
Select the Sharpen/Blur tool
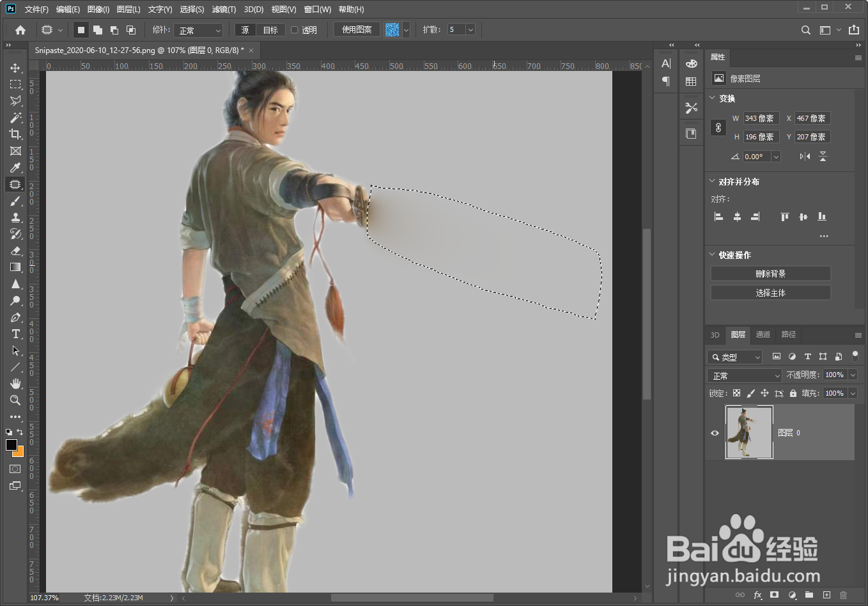click(15, 284)
